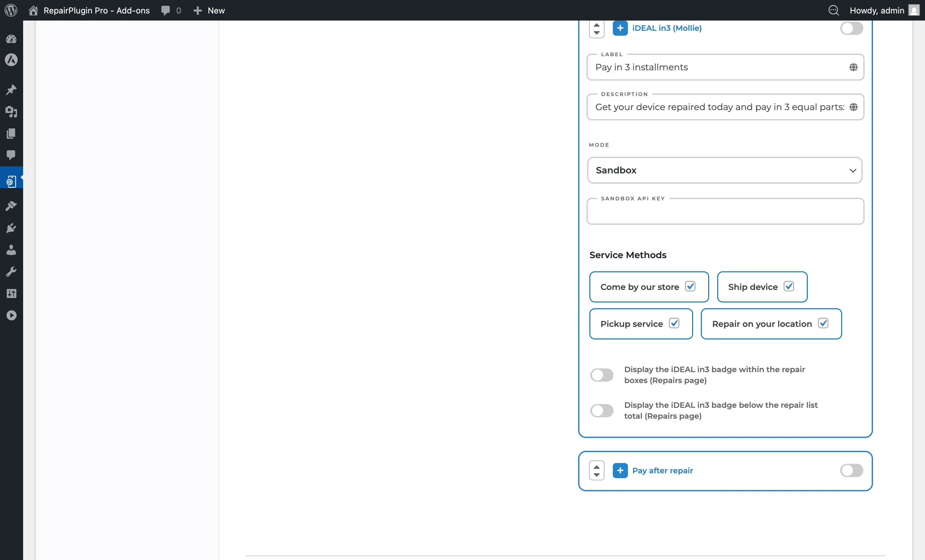Open Comments via the speech bubble sidebar icon

(x=11, y=155)
